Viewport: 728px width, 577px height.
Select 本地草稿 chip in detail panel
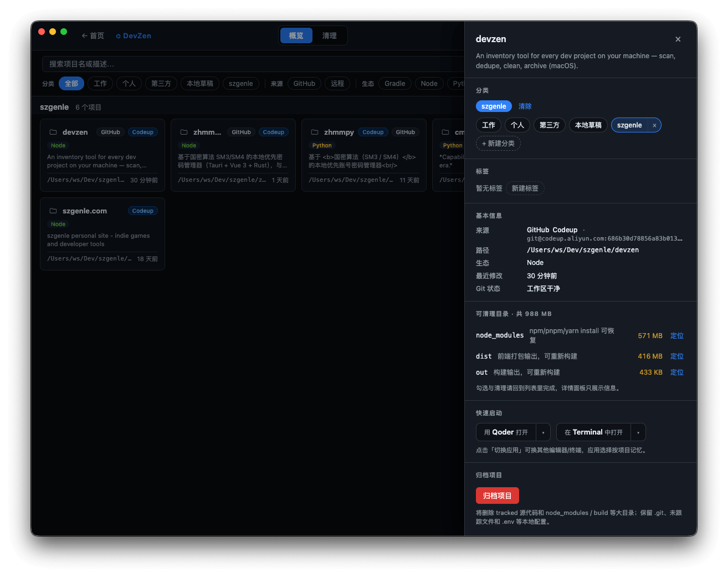click(588, 125)
